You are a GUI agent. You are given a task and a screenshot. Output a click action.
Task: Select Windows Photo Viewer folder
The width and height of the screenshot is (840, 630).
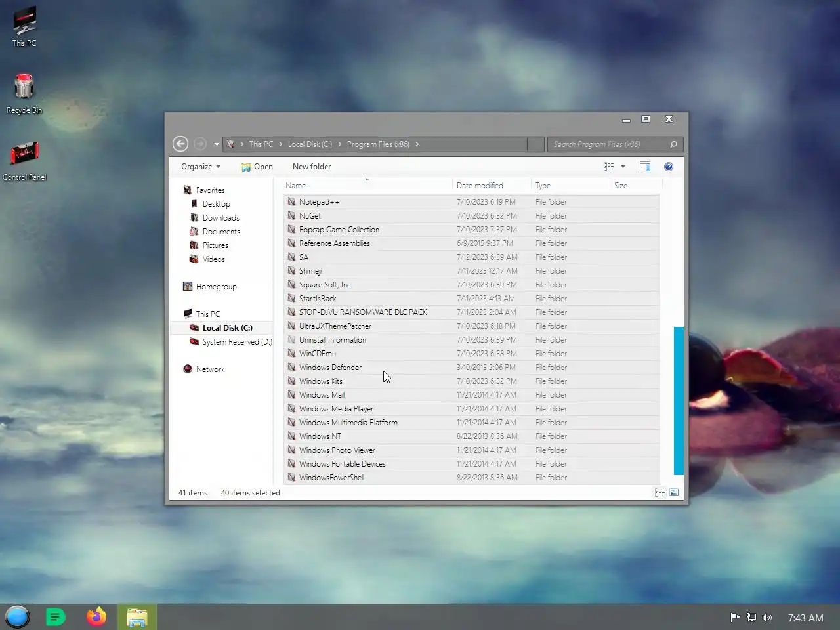[x=472, y=450]
